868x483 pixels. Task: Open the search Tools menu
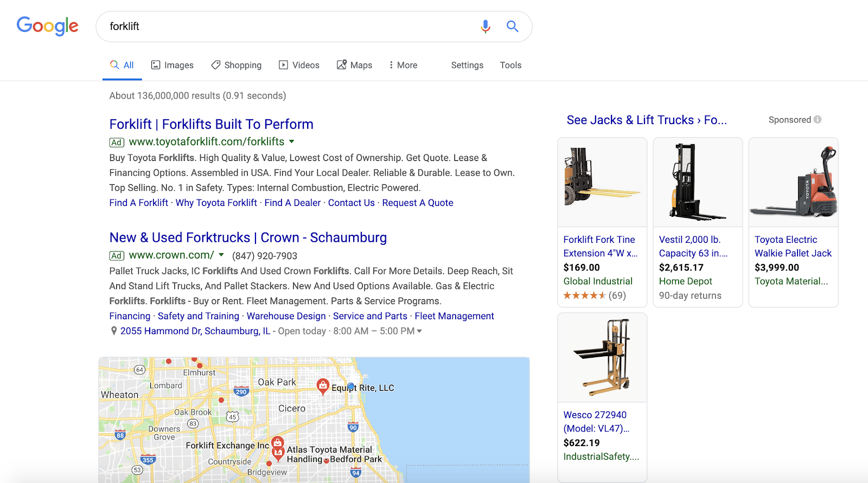pos(510,65)
